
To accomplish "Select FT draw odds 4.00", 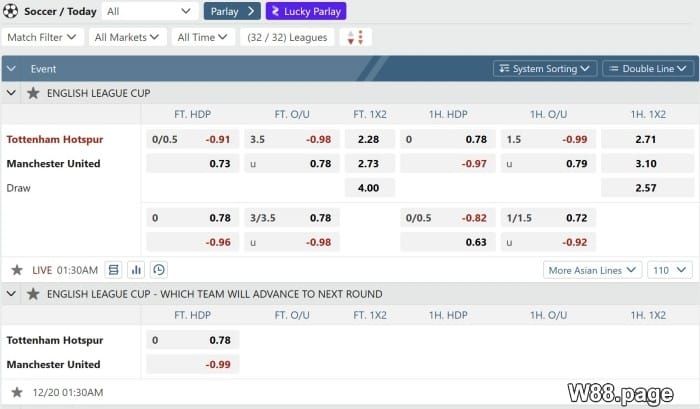I will 369,188.
